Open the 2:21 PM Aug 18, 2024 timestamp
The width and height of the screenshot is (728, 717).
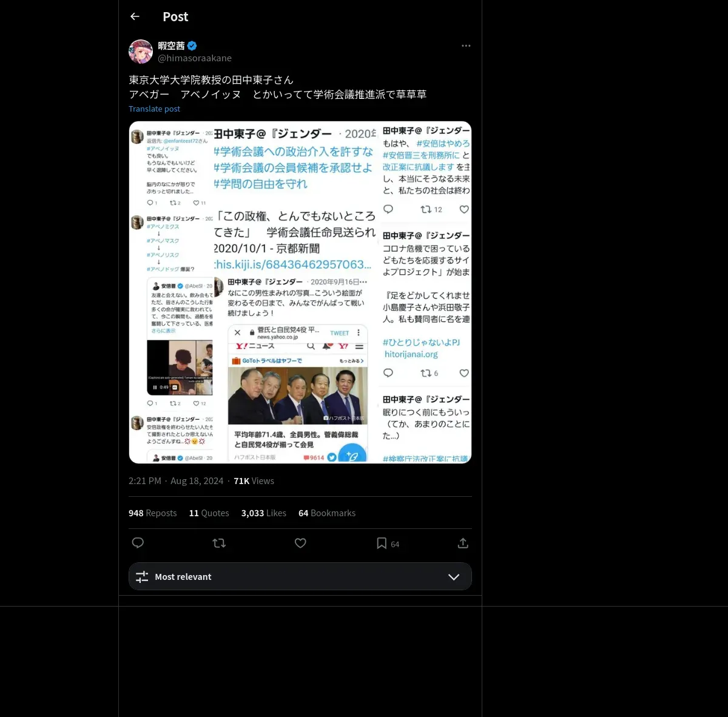176,481
